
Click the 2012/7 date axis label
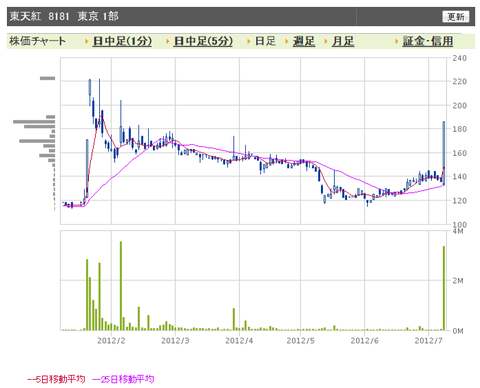tap(428, 341)
